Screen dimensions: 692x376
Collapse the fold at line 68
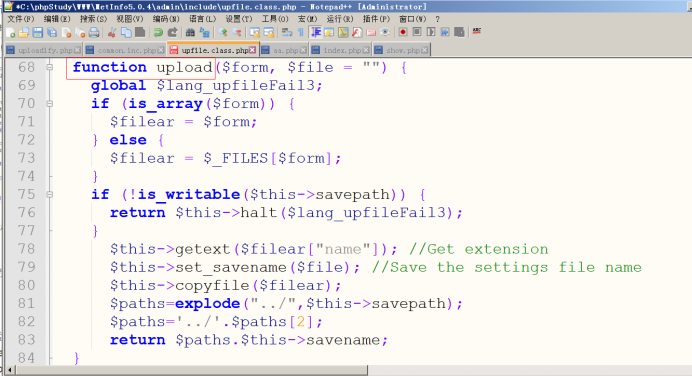pyautogui.click(x=49, y=67)
